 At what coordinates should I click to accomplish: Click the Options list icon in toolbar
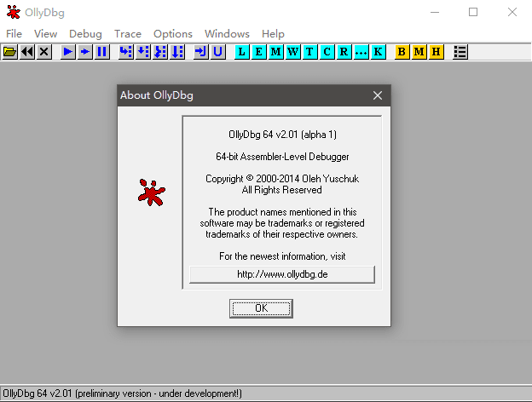[x=460, y=52]
